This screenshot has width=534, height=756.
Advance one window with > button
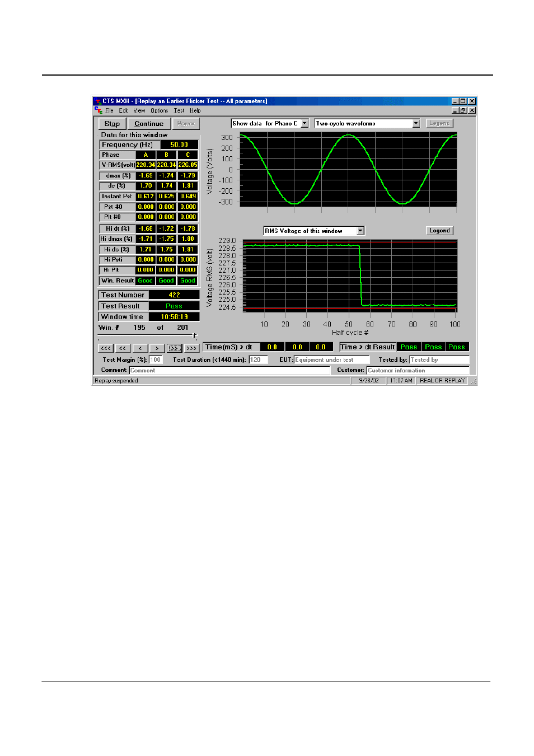157,348
